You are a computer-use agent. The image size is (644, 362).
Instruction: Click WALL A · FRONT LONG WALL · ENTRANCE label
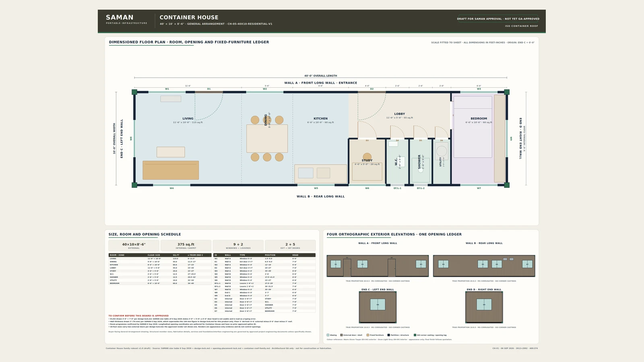pyautogui.click(x=320, y=83)
